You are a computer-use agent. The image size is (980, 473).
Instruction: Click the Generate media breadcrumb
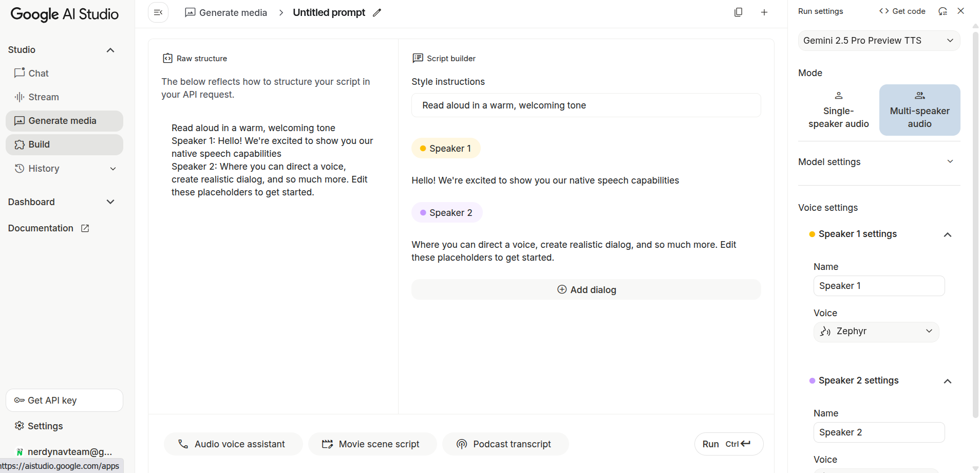pyautogui.click(x=226, y=12)
